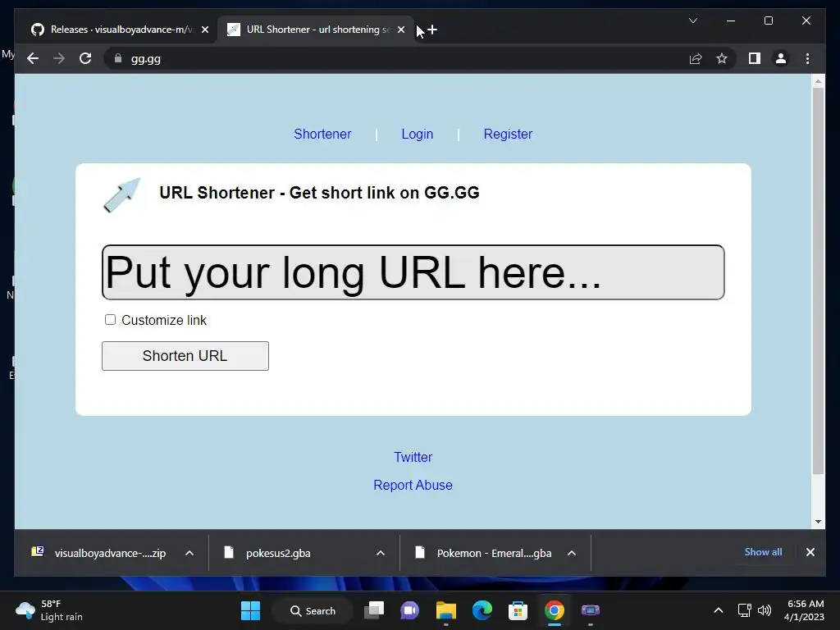Click the Shorten URL button
Screen dimensions: 840x630
[185, 356]
